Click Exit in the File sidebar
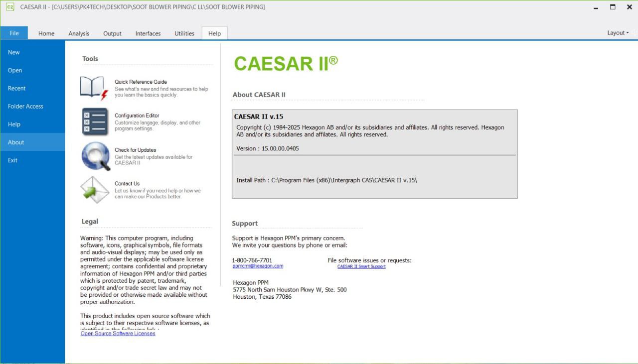This screenshot has height=364, width=638. (x=12, y=160)
